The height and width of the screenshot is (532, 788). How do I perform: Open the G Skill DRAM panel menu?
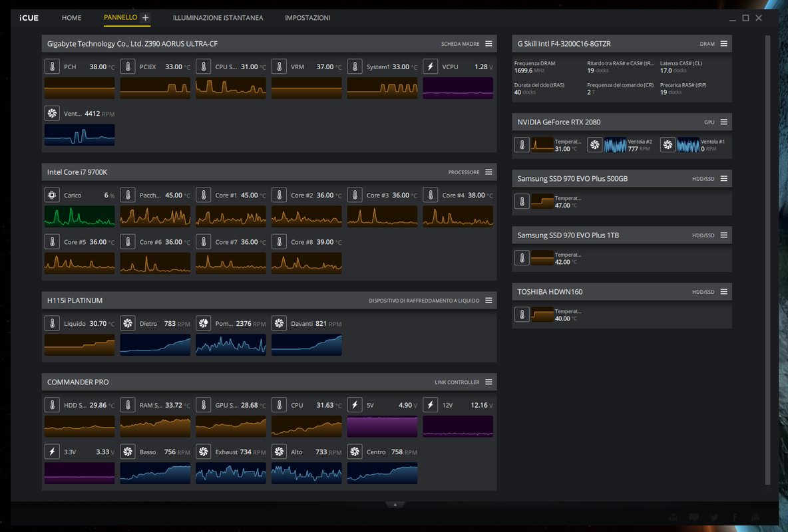tap(723, 44)
